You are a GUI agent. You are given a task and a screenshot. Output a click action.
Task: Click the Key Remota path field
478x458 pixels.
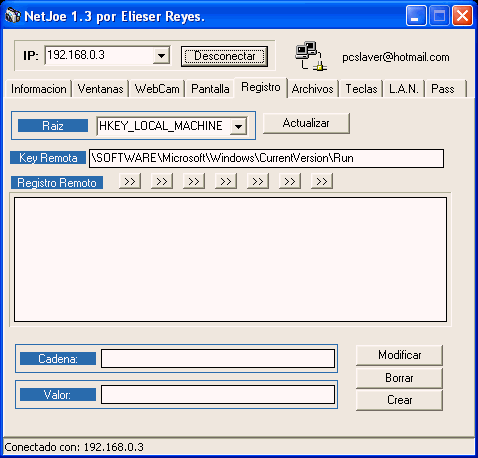266,158
